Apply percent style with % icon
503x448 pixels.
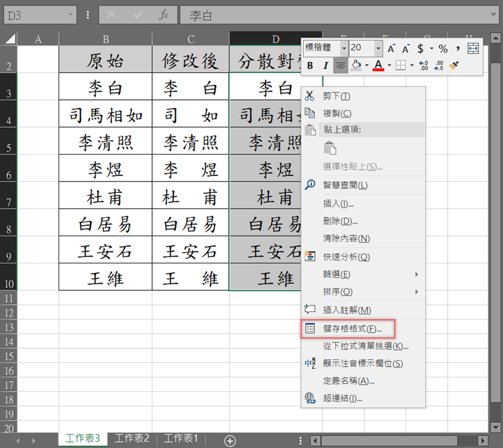coord(443,48)
